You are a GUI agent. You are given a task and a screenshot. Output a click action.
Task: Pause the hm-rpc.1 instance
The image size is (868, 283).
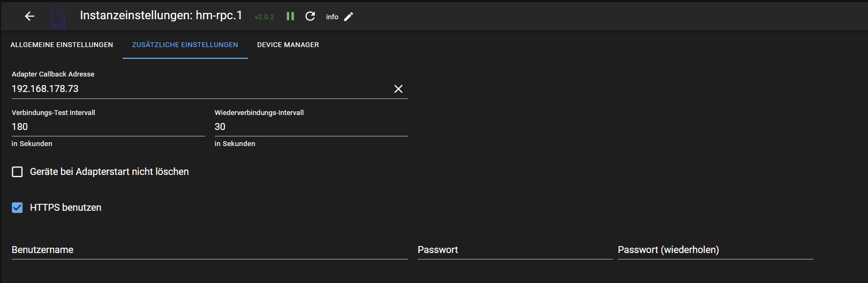point(290,17)
